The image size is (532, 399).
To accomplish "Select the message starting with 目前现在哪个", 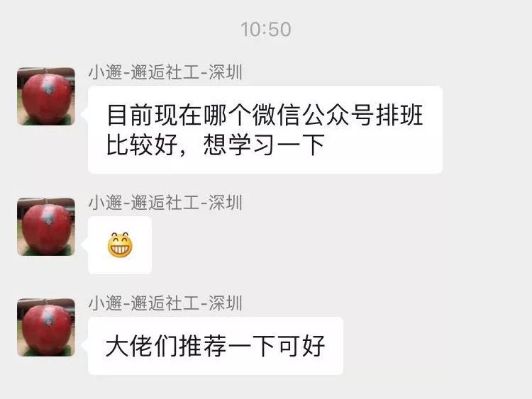I will (x=265, y=130).
